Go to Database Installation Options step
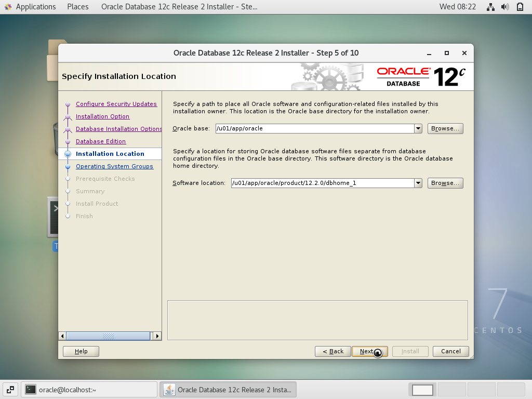This screenshot has width=532, height=399. (118, 129)
